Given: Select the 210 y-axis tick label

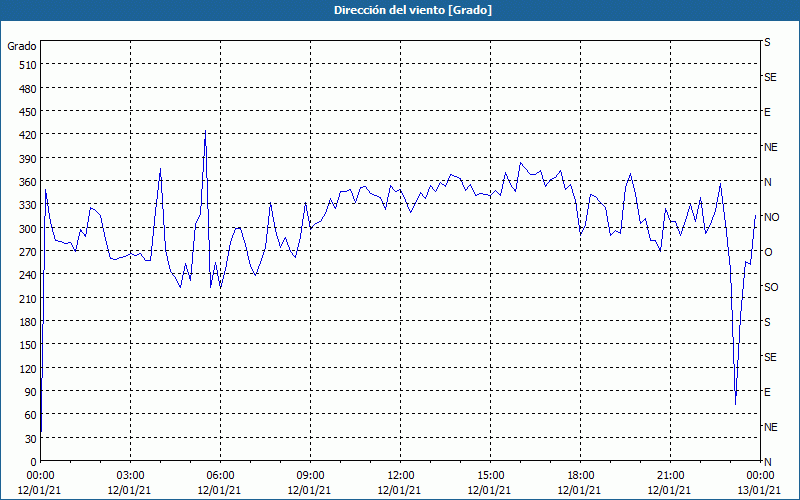Looking at the screenshot, I should pos(28,298).
